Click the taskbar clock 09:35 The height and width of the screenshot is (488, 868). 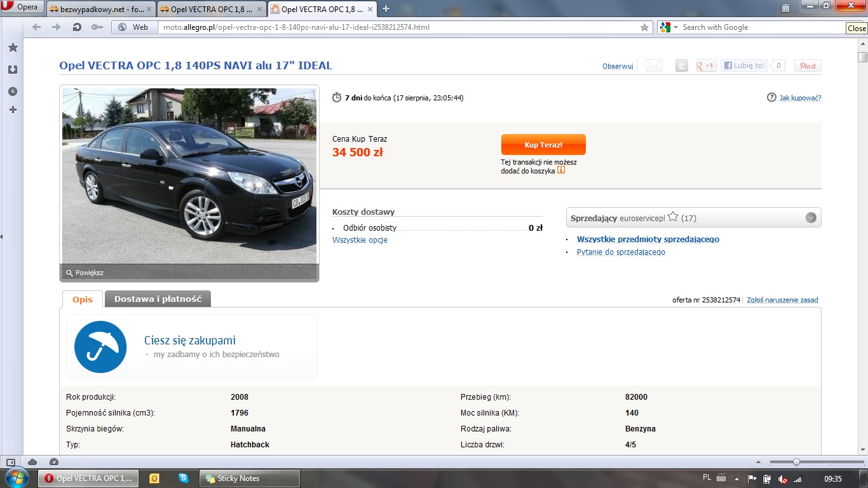(x=832, y=478)
